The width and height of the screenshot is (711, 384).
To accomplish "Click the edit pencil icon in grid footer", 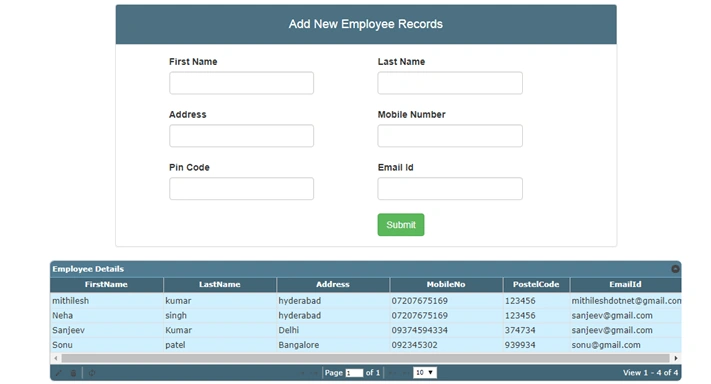I will pyautogui.click(x=58, y=373).
